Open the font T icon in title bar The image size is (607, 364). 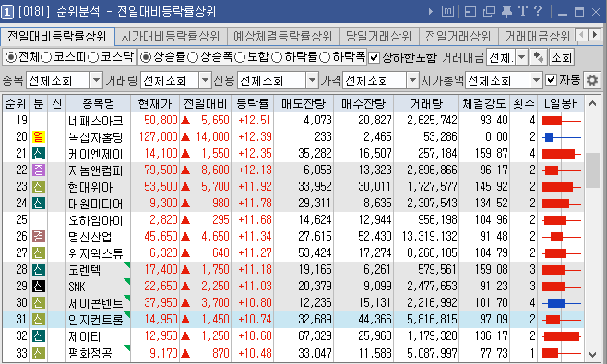tap(523, 11)
